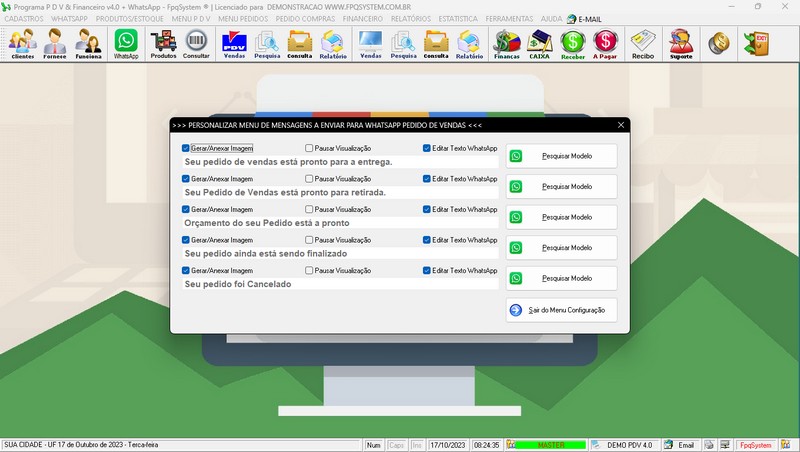800x452 pixels.
Task: Open the FERRAMENTAS menu
Action: 509,19
